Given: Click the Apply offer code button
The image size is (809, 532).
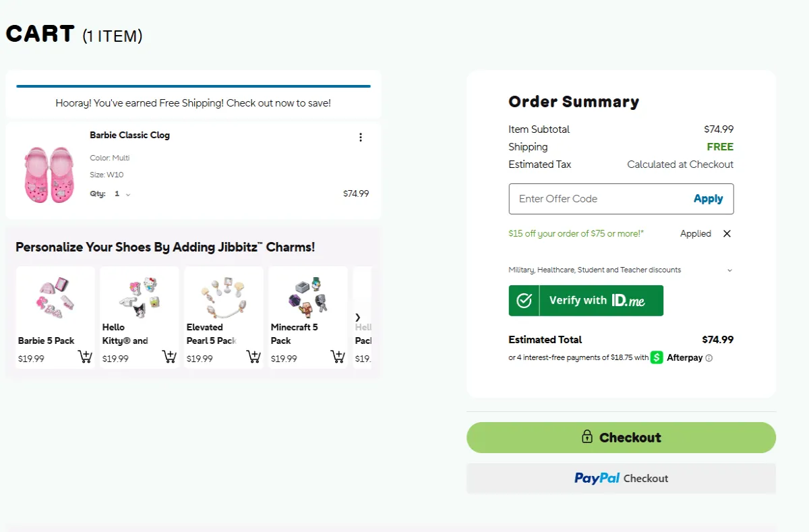Looking at the screenshot, I should [708, 198].
